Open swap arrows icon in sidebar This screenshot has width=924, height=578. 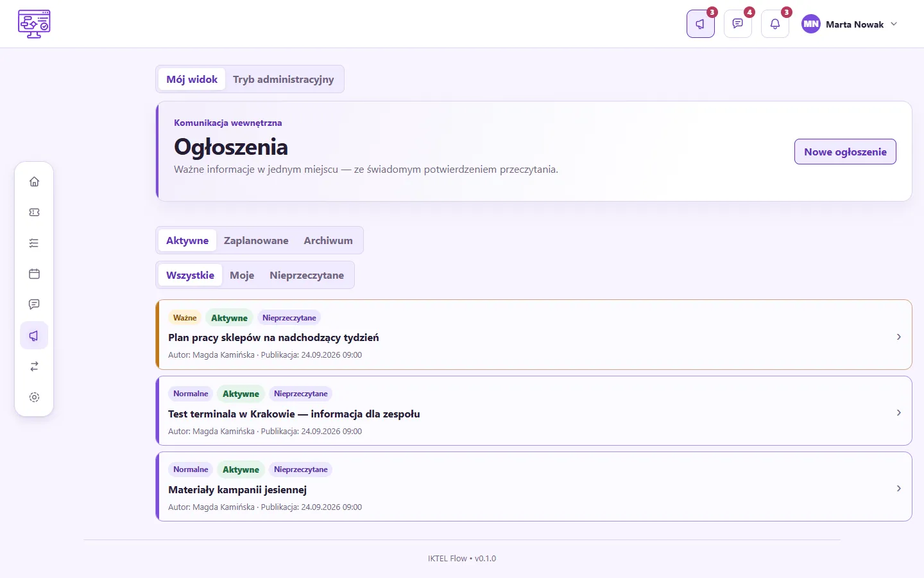click(34, 366)
